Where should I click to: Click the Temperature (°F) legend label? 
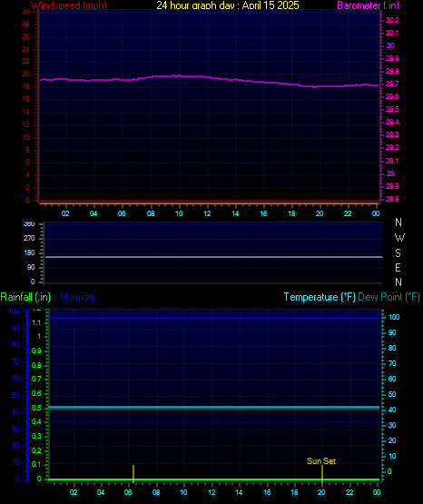coord(320,297)
